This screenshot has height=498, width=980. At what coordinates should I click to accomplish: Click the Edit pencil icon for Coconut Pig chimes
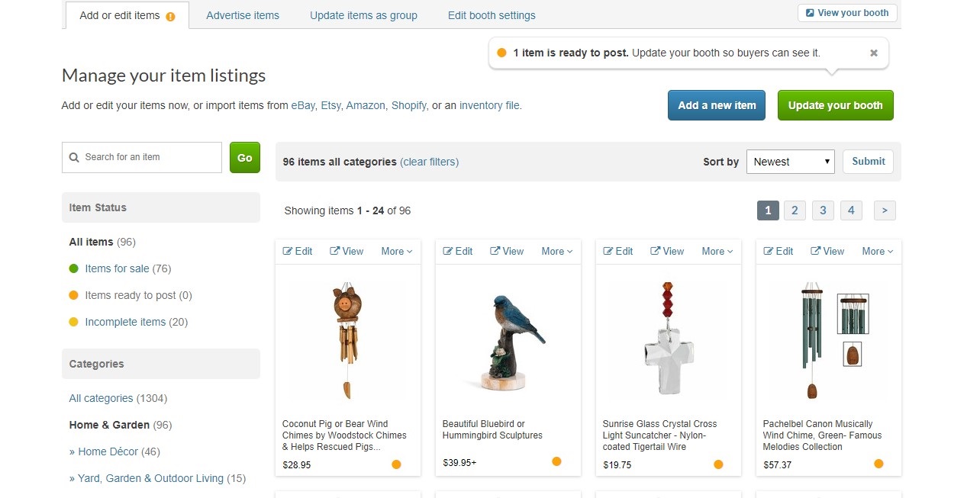[x=288, y=251]
